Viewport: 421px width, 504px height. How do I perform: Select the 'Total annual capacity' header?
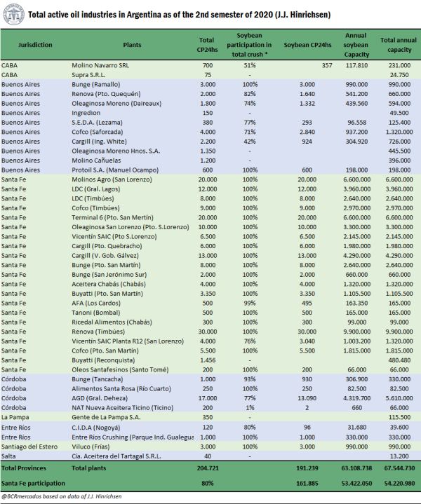click(399, 45)
